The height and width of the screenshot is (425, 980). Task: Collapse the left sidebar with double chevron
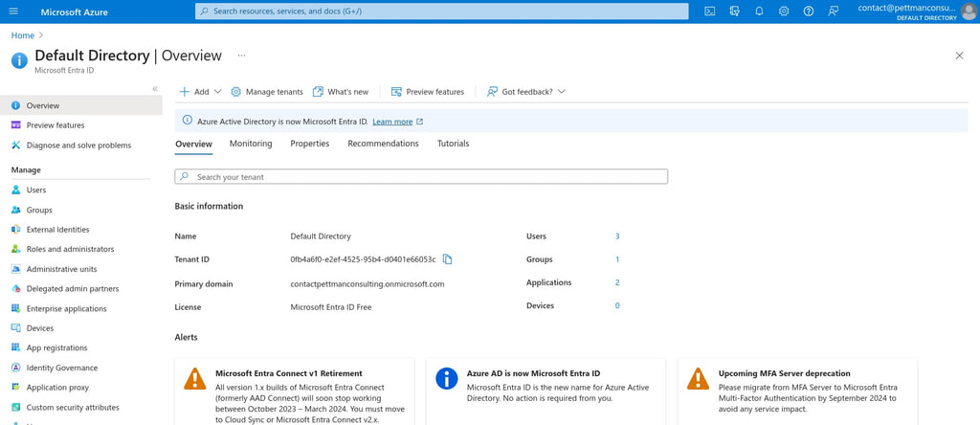pyautogui.click(x=155, y=89)
